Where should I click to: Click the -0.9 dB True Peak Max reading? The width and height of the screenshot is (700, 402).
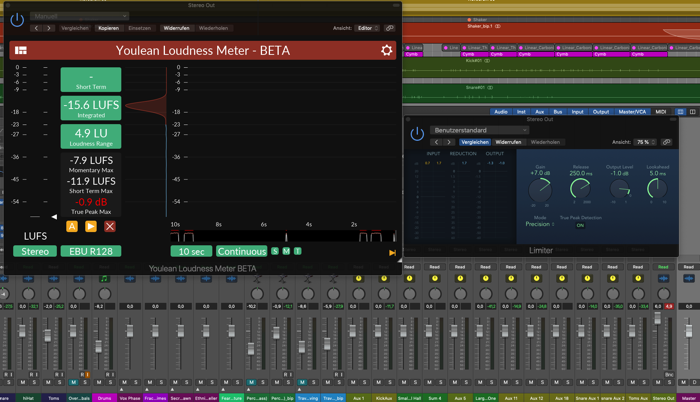(x=91, y=202)
